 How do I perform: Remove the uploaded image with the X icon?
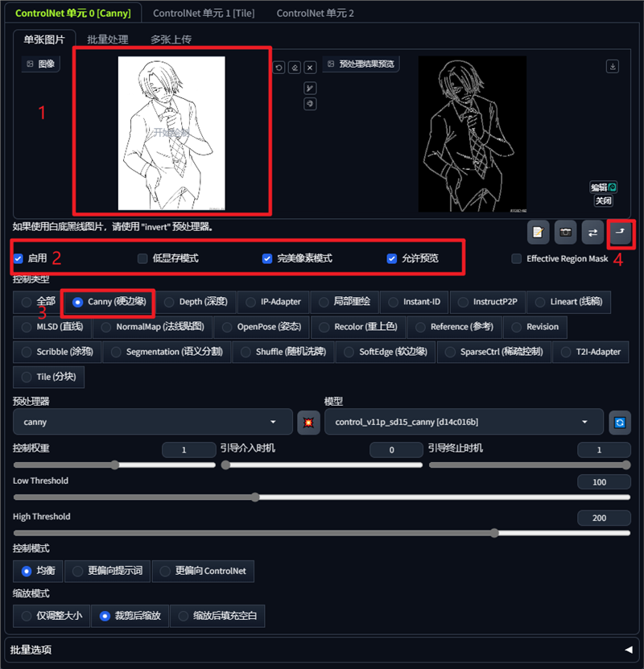[x=310, y=68]
